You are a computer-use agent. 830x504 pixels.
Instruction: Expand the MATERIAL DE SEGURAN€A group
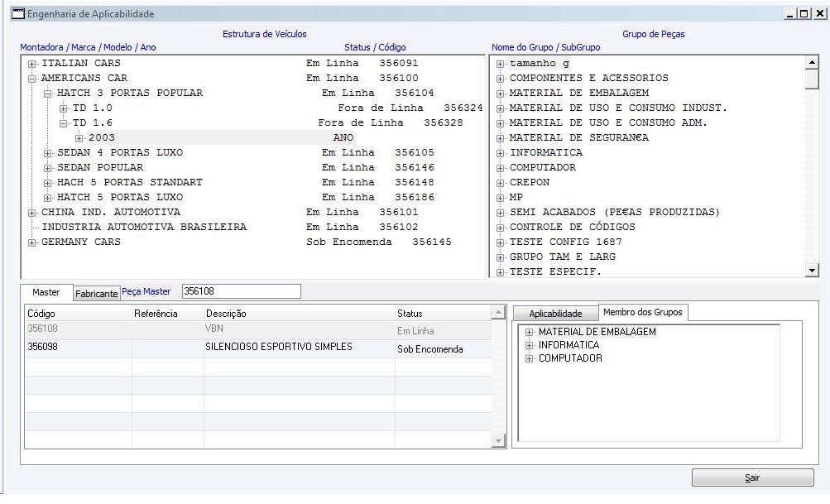[500, 138]
